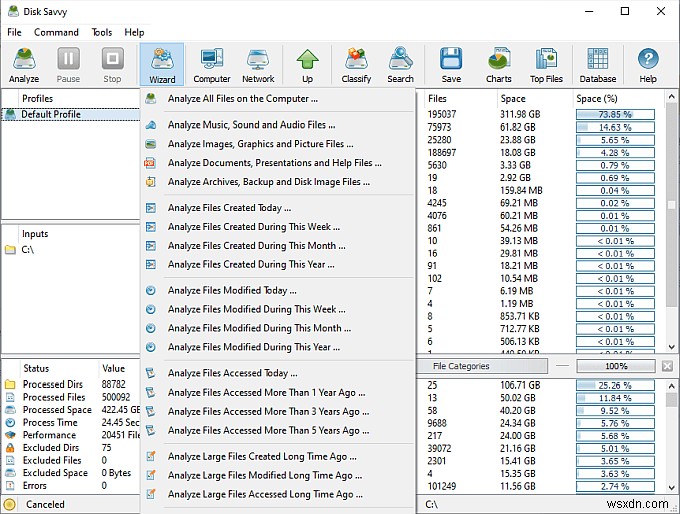The image size is (680, 514).
Task: Select Analyze Files Modified During This Week
Action: [x=278, y=309]
